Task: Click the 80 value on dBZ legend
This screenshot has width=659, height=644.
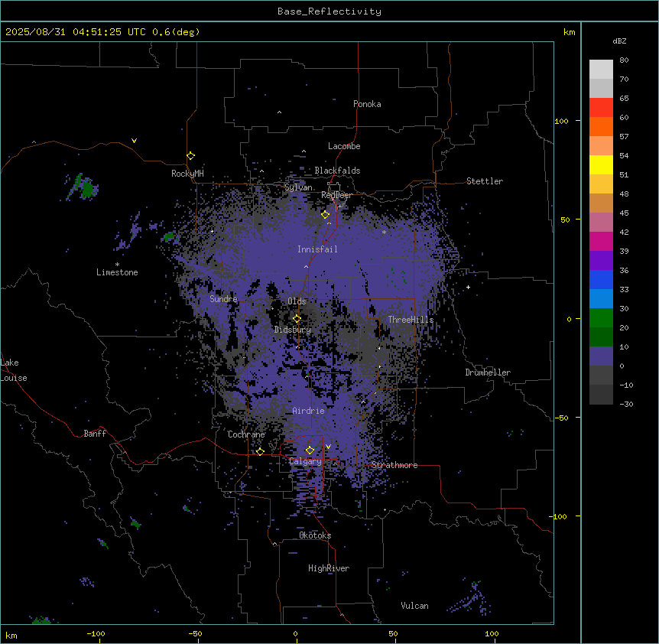Action: click(x=624, y=60)
